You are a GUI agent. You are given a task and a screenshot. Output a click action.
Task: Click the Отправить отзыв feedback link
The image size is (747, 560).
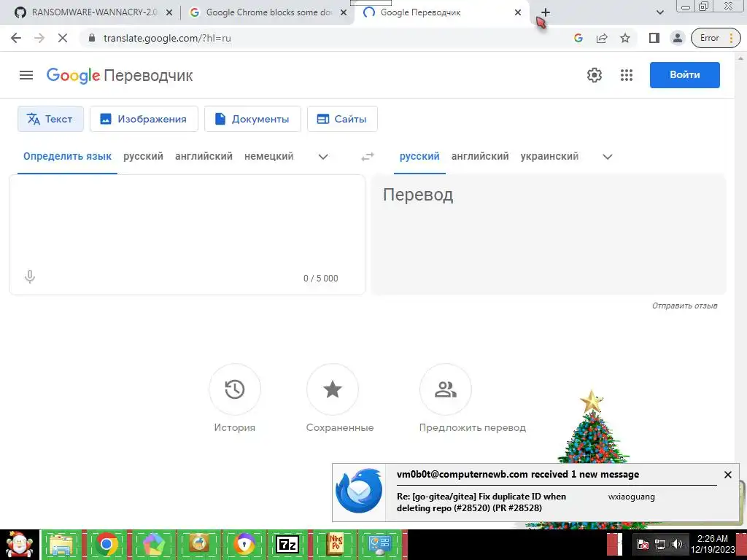point(684,306)
